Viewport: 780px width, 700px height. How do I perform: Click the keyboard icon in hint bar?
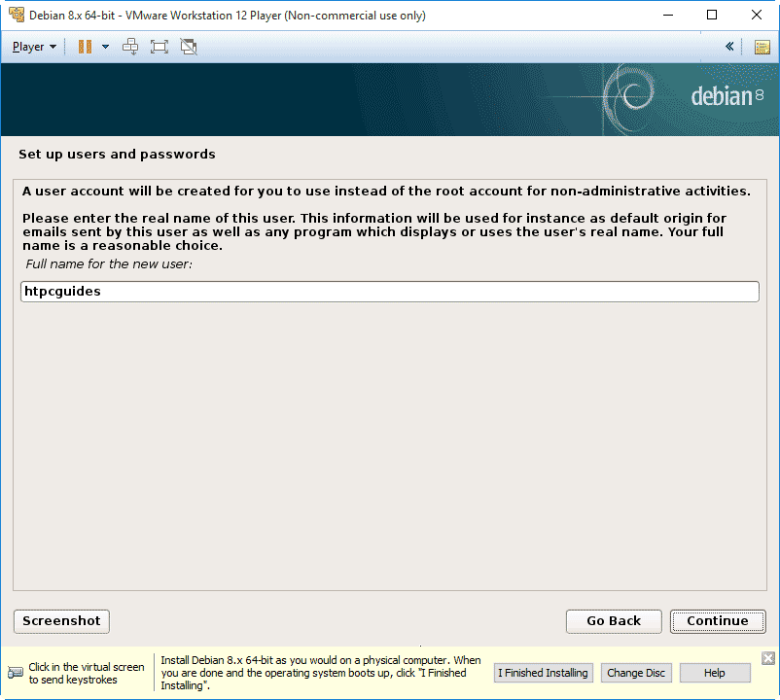pos(16,673)
